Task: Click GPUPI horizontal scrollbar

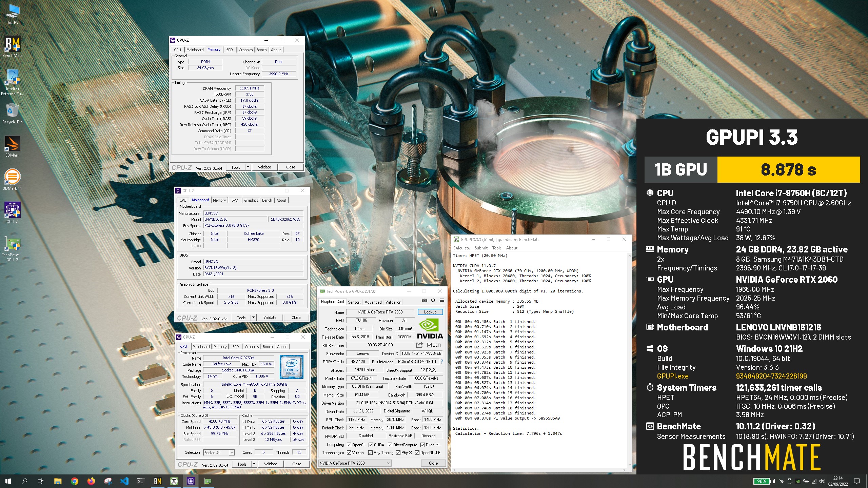Action: (540, 470)
